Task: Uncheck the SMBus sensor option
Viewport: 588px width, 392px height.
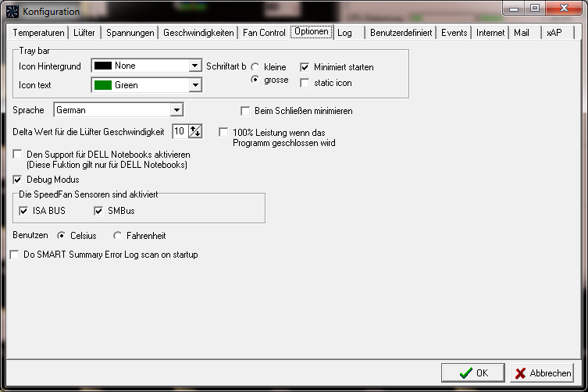Action: (x=98, y=211)
